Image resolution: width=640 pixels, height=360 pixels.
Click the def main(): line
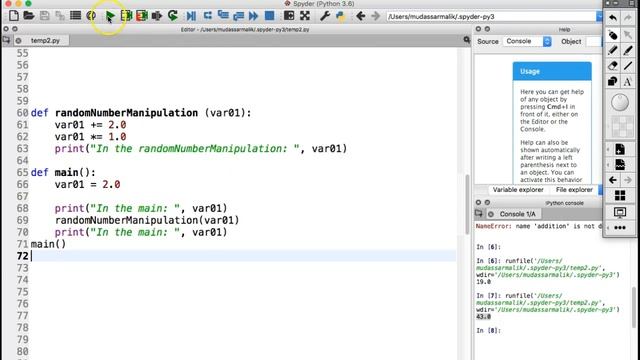click(x=63, y=173)
